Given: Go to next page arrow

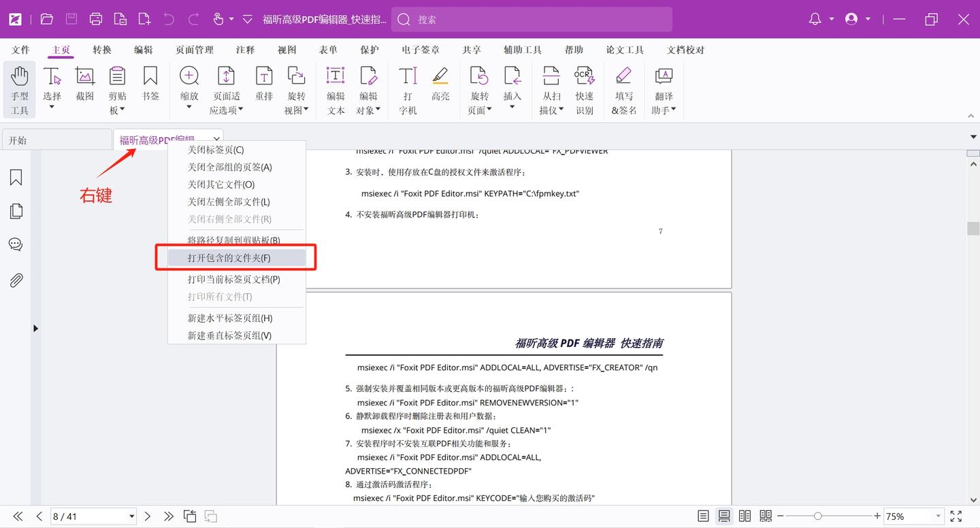Looking at the screenshot, I should [147, 516].
